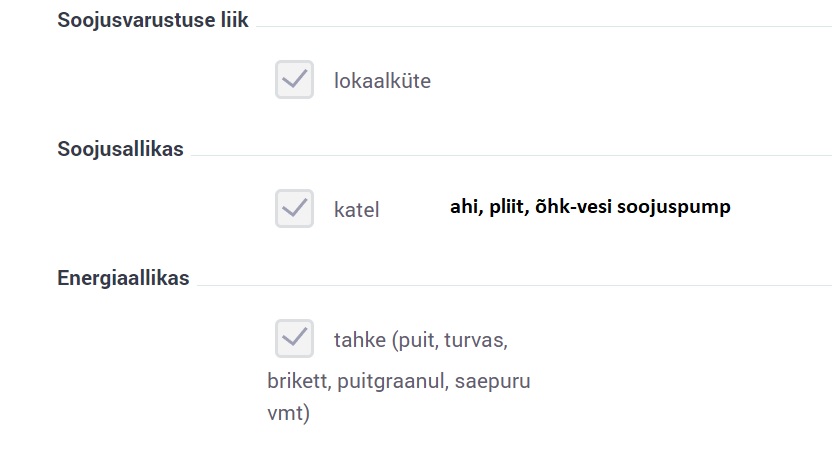Click the word 'puitgraanul' in the fuel description
Viewport: 832px width, 457px height.
(395, 381)
